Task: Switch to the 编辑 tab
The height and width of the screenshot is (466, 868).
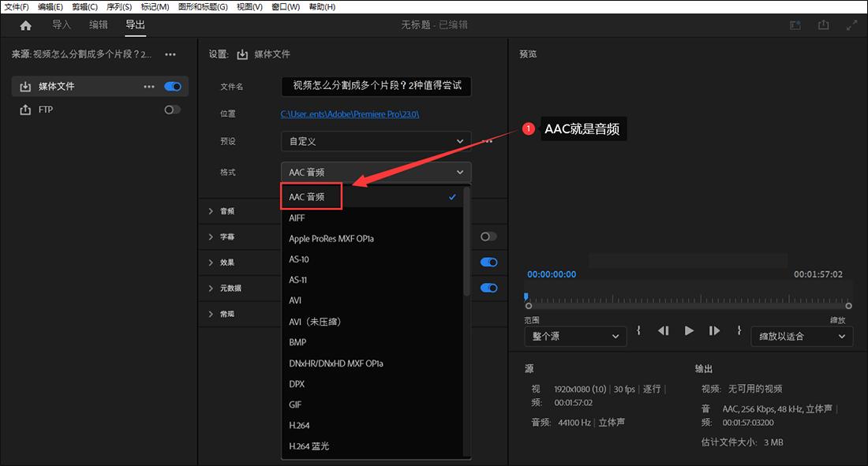Action: click(x=98, y=25)
